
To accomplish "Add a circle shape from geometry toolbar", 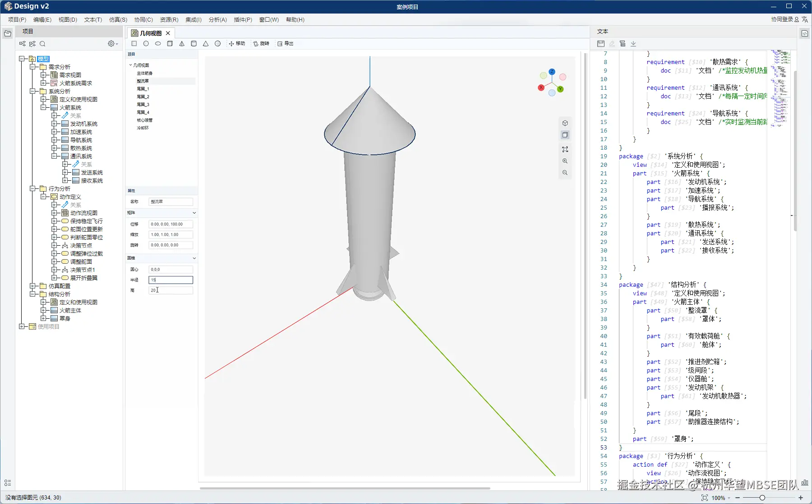I will click(x=146, y=44).
